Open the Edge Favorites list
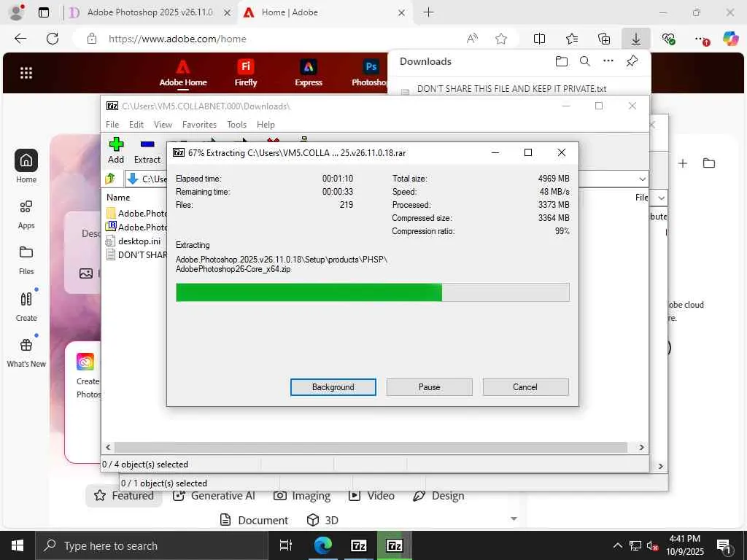The width and height of the screenshot is (747, 560). [572, 39]
